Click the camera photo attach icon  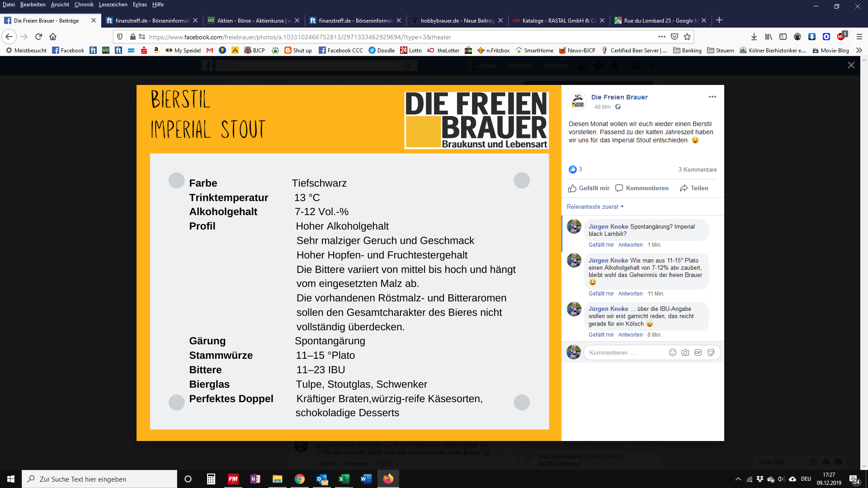[x=685, y=352]
